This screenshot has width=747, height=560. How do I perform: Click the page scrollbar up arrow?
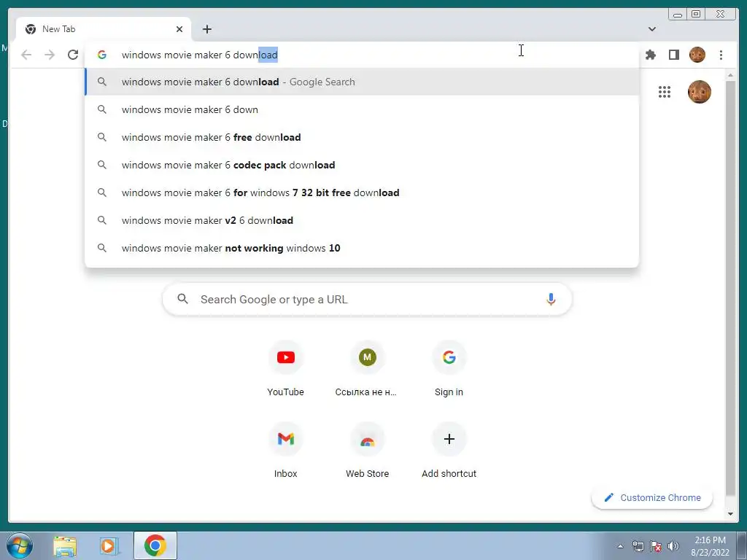730,75
